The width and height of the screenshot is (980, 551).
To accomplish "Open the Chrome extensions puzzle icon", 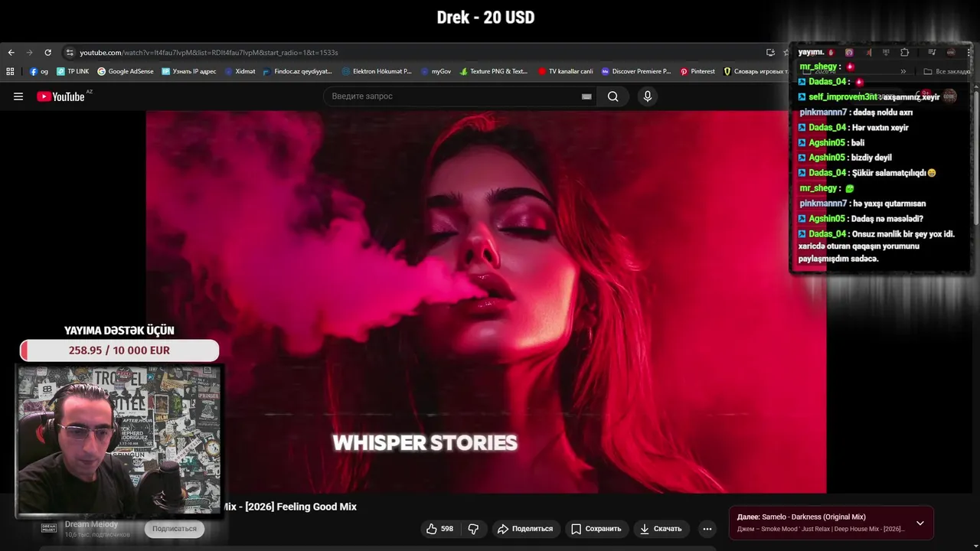I will pos(904,52).
